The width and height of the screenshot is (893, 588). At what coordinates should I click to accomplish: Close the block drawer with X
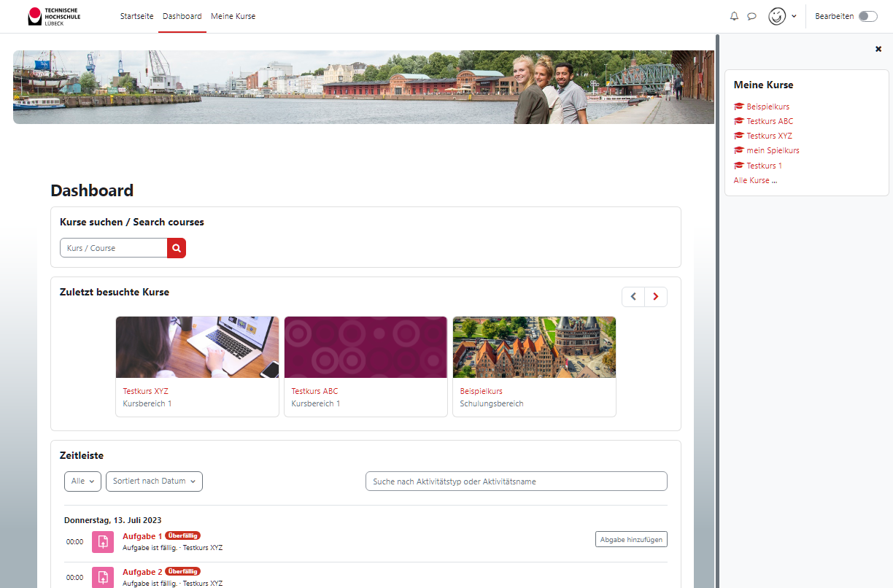point(878,49)
